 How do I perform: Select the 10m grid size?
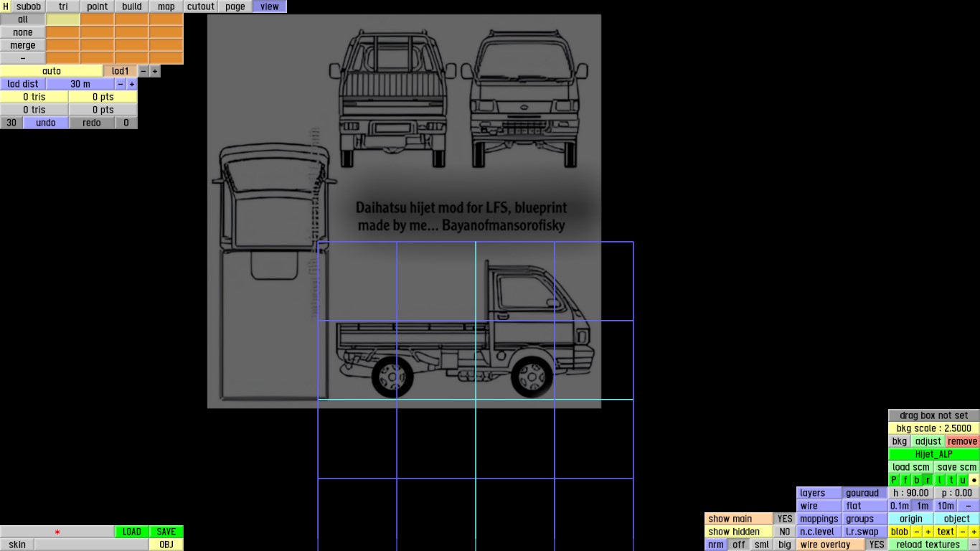click(946, 506)
